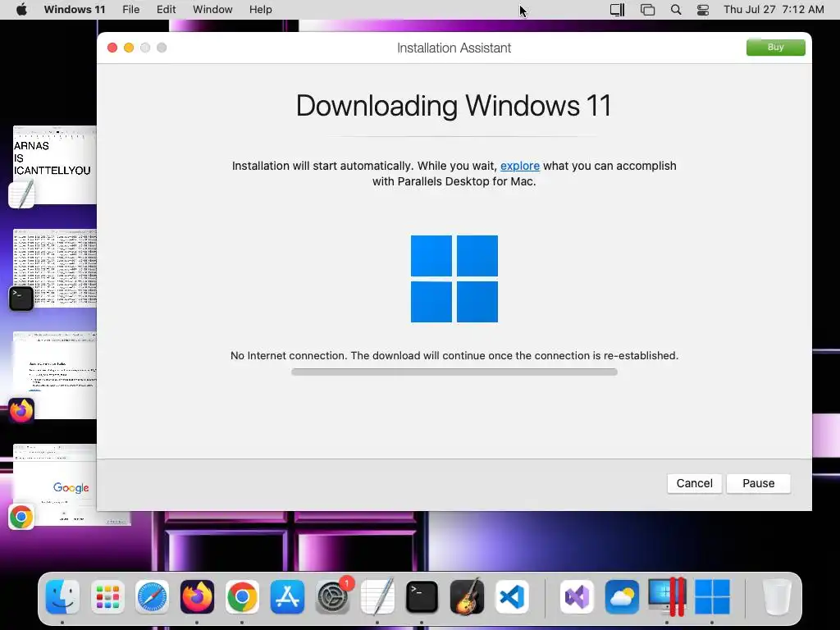Switch to the Terminal window thumbnail

click(55, 268)
